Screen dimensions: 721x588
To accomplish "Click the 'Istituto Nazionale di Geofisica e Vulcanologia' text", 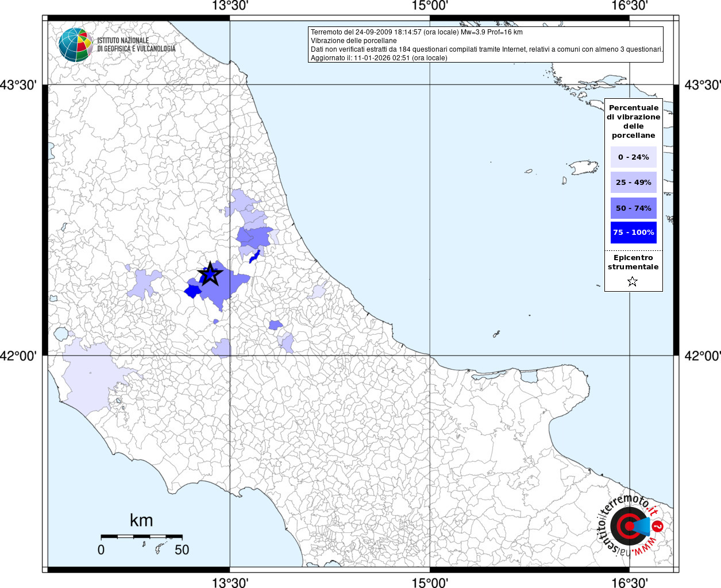I will pos(136,45).
